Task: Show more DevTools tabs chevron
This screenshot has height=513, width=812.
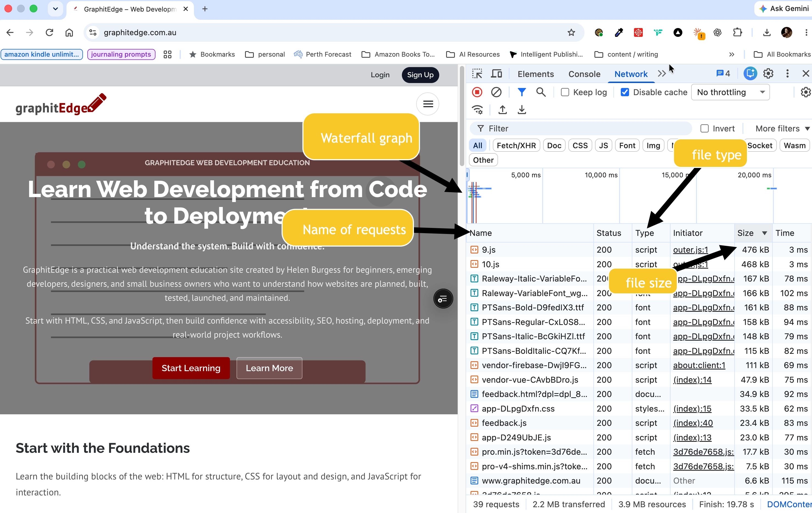Action: click(x=662, y=74)
